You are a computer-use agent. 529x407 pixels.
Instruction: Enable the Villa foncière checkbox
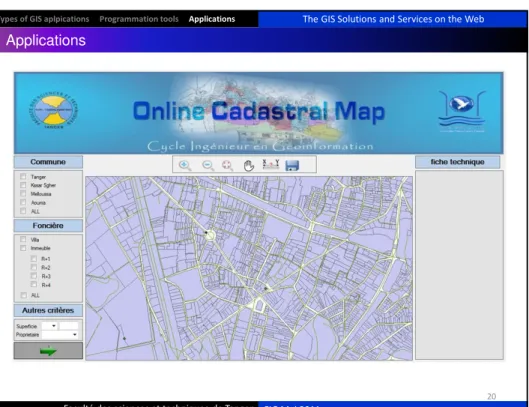pos(23,239)
